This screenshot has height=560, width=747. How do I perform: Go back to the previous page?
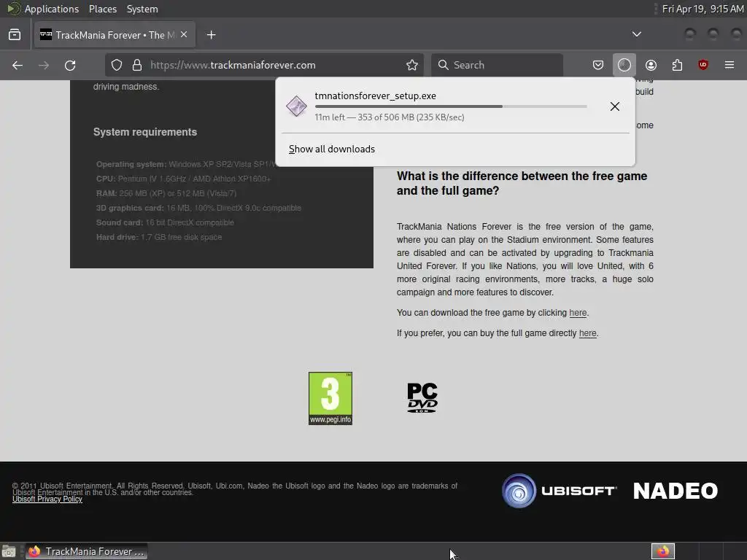pos(18,65)
